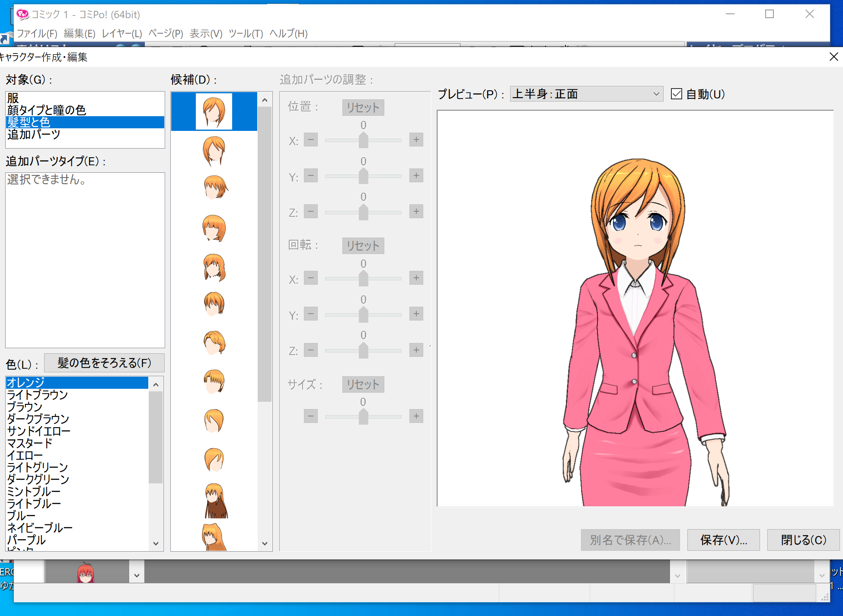843x616 pixels.
Task: Expand the dropdown arrow beside the red-haired character
Action: 137,575
